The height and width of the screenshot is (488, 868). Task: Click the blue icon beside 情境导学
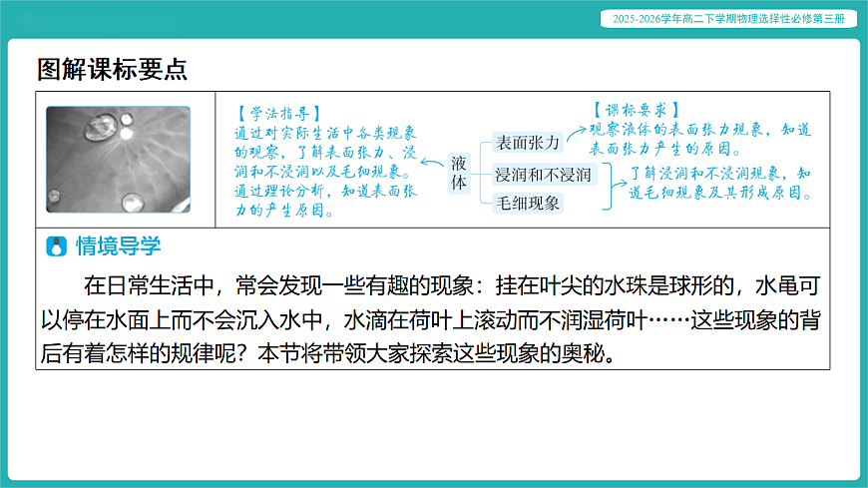[x=56, y=246]
